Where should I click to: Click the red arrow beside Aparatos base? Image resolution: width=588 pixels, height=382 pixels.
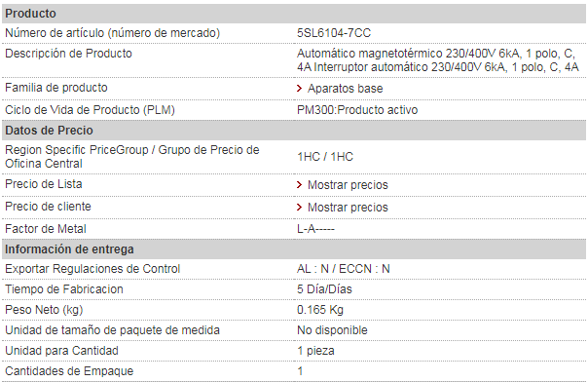tap(299, 88)
